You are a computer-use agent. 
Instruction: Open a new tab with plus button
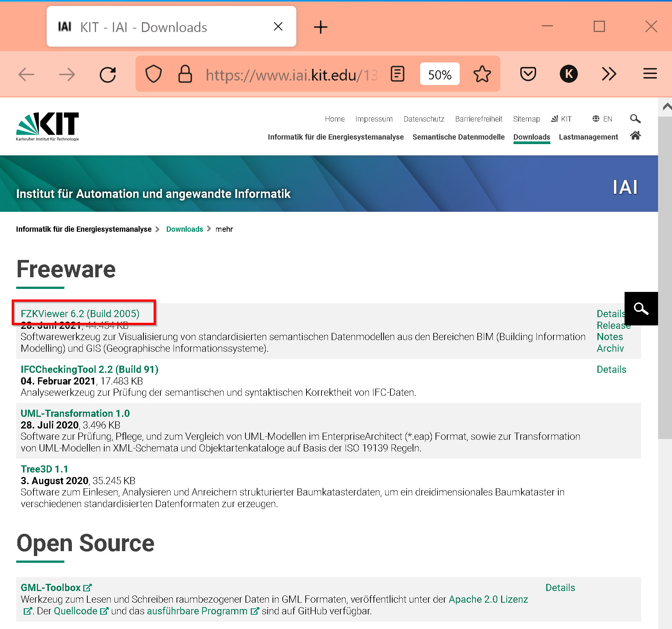click(x=321, y=27)
